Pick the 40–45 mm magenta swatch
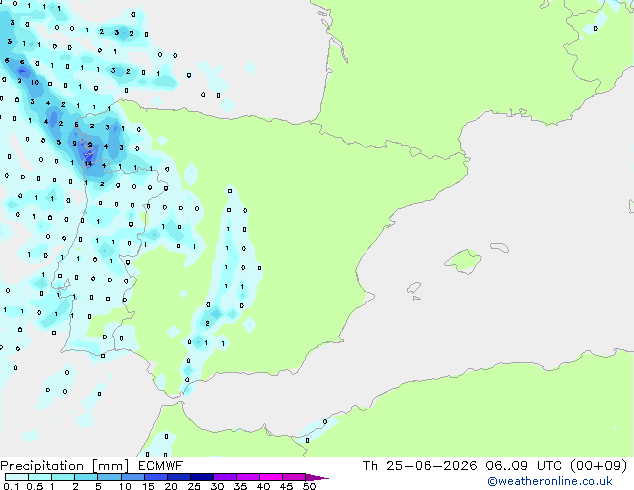Image resolution: width=634 pixels, height=490 pixels. (x=271, y=477)
